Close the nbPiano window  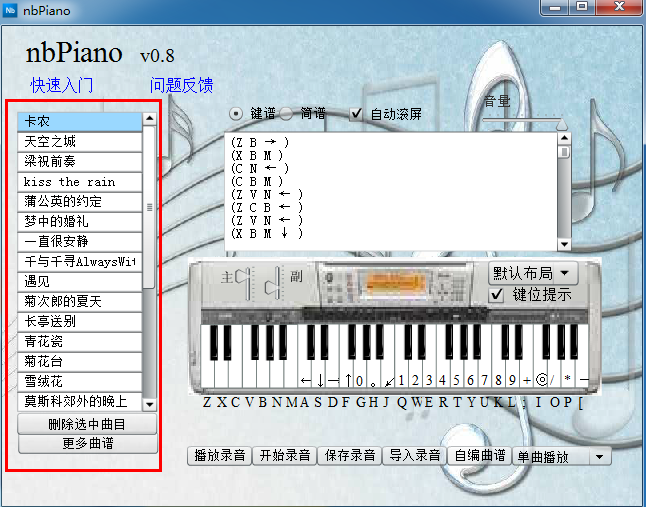(x=619, y=7)
